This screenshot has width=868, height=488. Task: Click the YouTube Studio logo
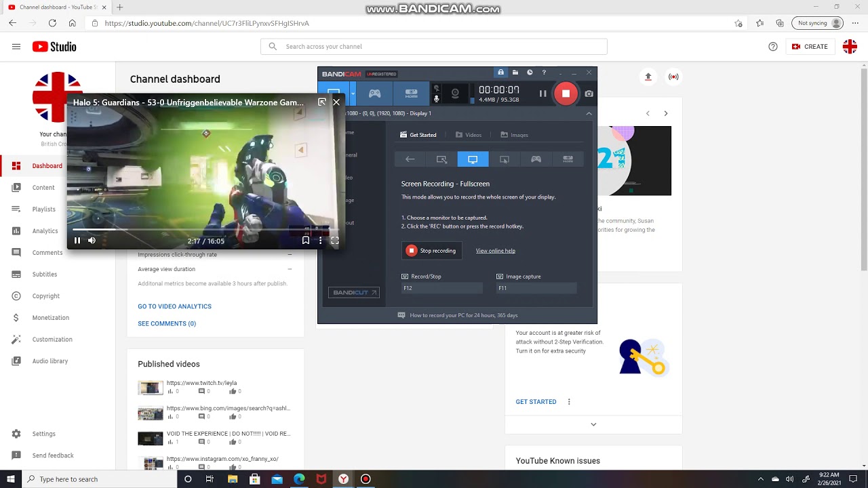(54, 47)
